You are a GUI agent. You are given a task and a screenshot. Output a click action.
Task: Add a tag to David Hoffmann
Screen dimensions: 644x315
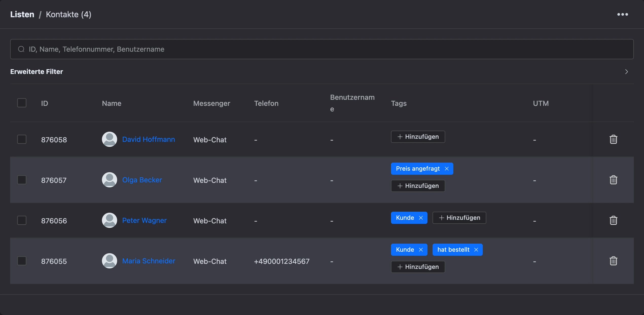click(x=418, y=137)
